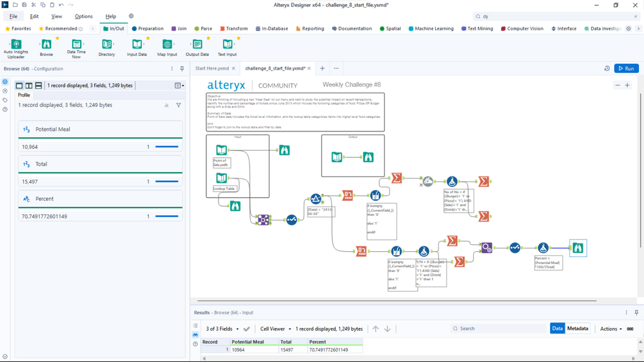Select the purple Append Fields tool
This screenshot has width=644, height=362.
tap(487, 248)
